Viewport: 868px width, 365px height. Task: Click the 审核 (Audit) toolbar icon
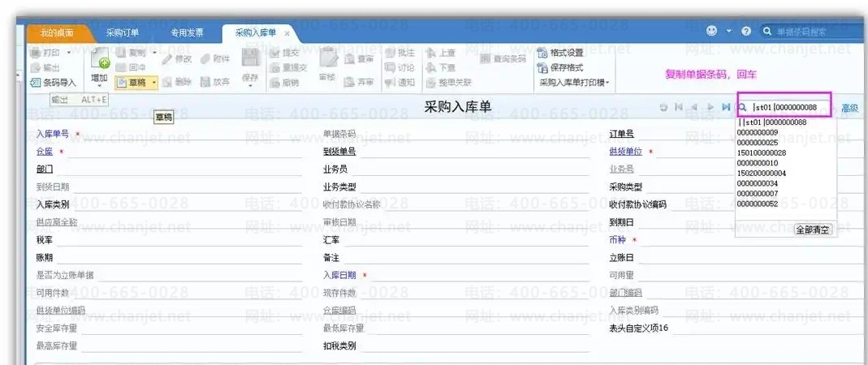(326, 62)
